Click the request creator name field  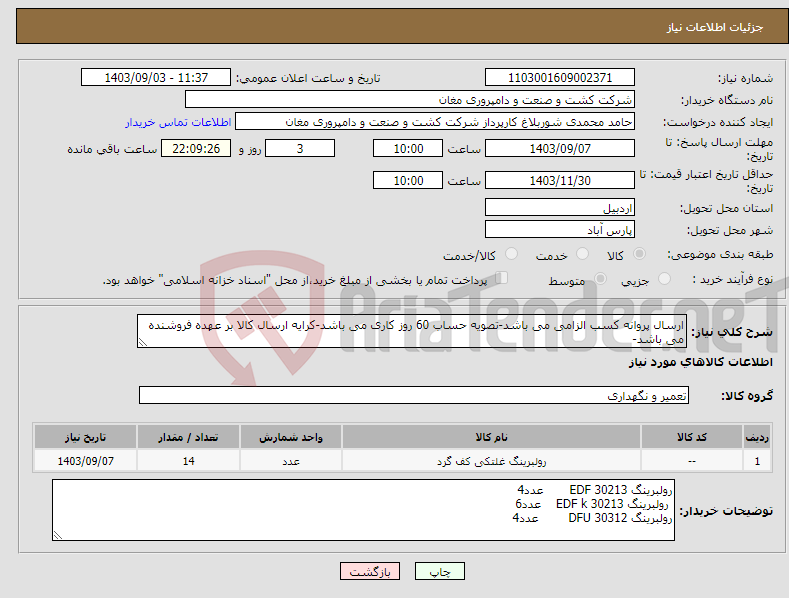pos(435,121)
